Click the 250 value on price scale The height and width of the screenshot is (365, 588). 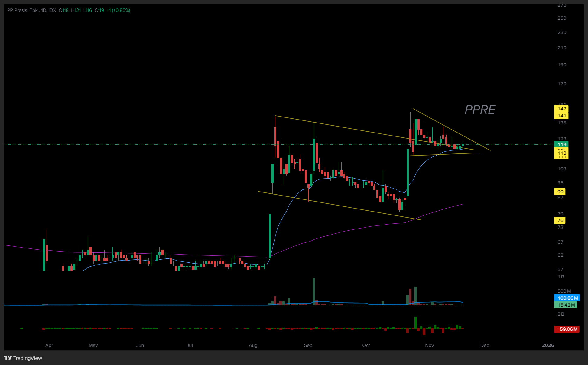tap(562, 18)
